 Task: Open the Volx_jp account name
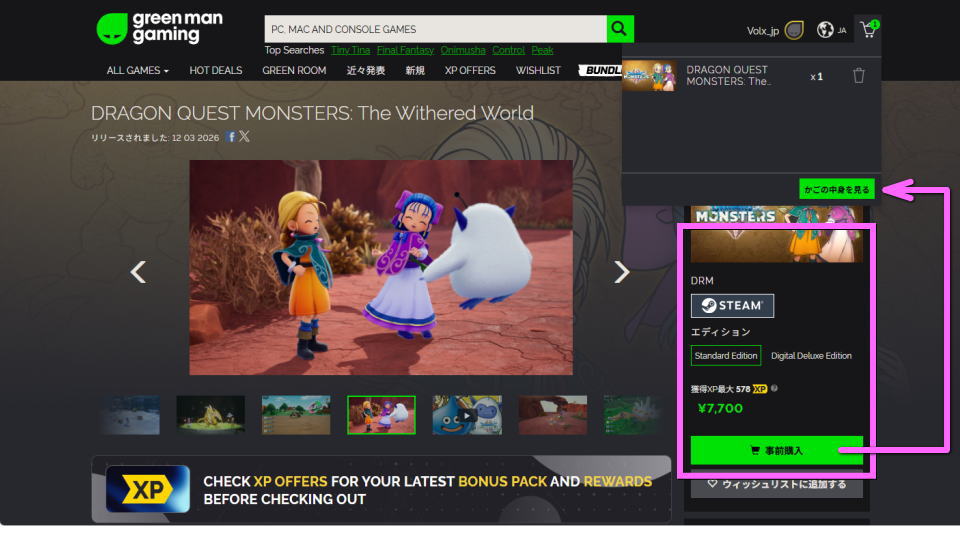pos(763,31)
